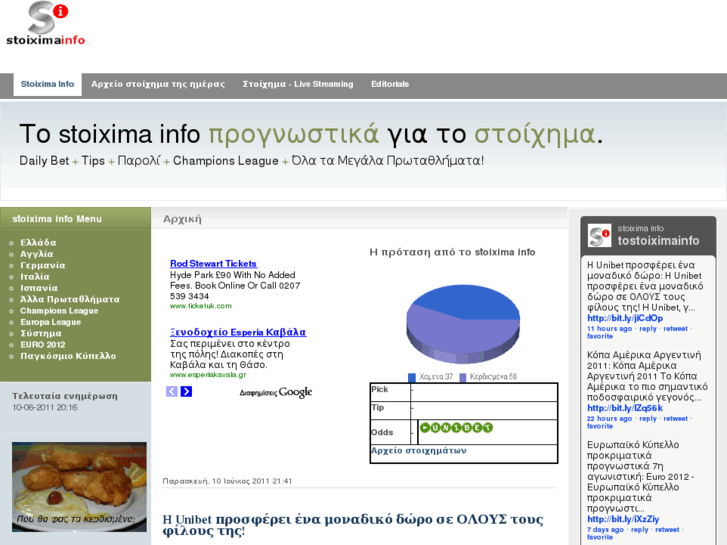
Task: Reply to the 22 hours ago tweet
Action: click(x=648, y=418)
